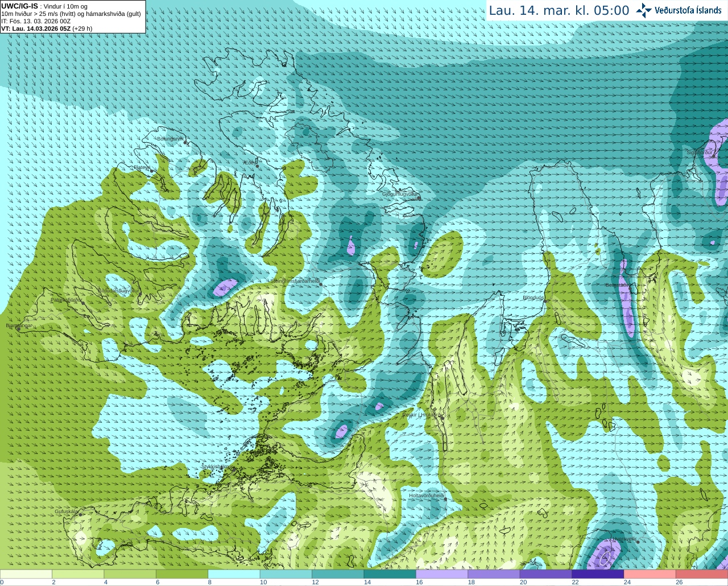Select the Stykkishólmur station label

(217, 467)
